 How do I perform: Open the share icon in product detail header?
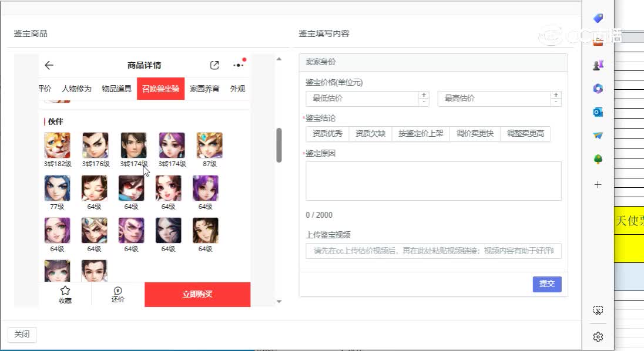[x=214, y=65]
